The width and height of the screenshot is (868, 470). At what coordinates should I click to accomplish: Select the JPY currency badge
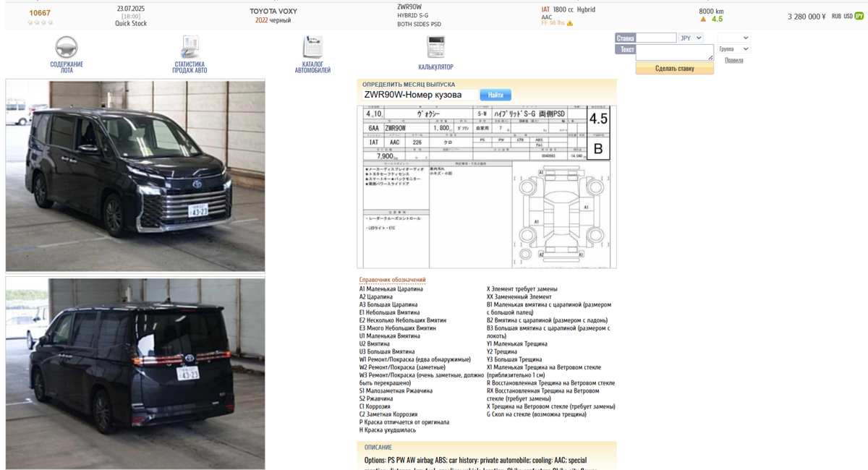point(860,16)
